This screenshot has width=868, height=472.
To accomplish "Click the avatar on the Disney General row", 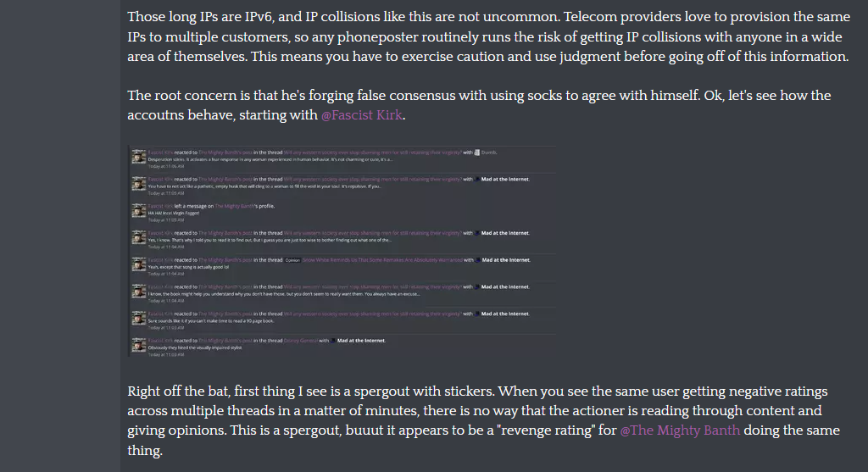I will click(x=138, y=346).
